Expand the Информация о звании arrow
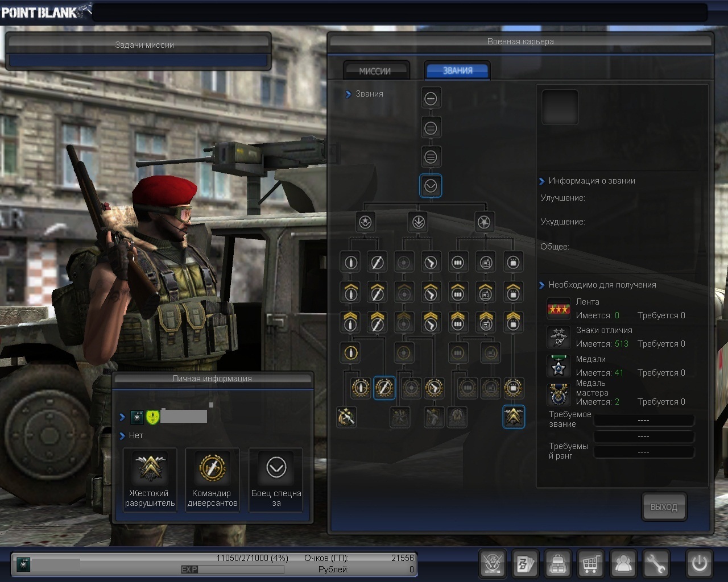Image resolution: width=728 pixels, height=582 pixels. tap(541, 181)
